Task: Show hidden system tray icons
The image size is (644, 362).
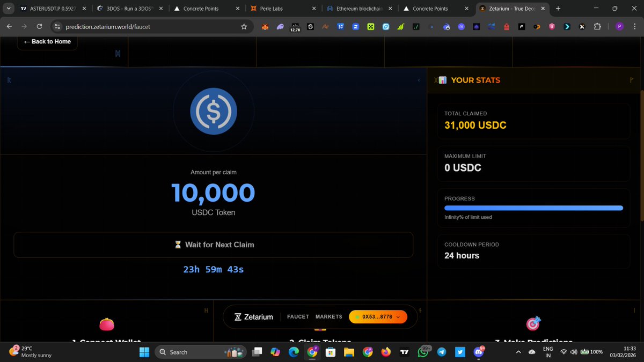Action: (x=518, y=352)
